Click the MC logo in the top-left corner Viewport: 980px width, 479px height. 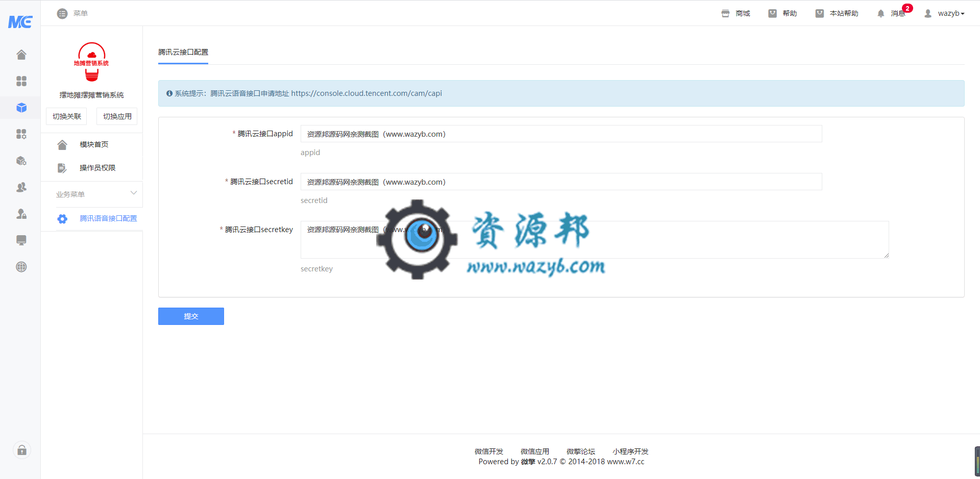point(20,22)
